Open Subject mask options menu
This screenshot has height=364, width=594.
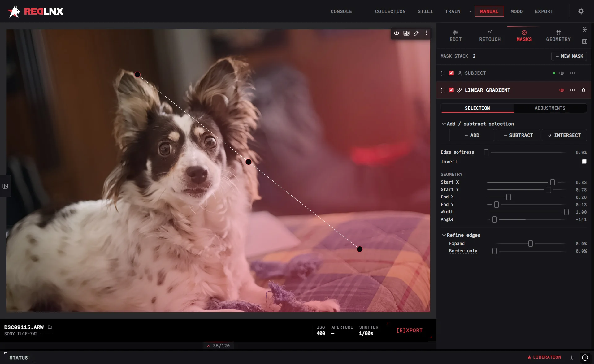573,73
